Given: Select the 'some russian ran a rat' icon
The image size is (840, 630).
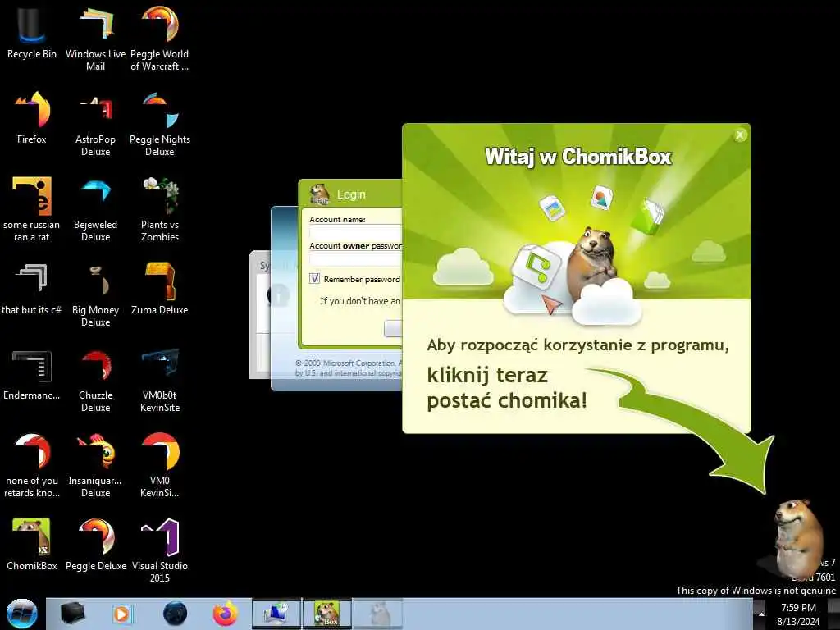Looking at the screenshot, I should click(x=32, y=209).
